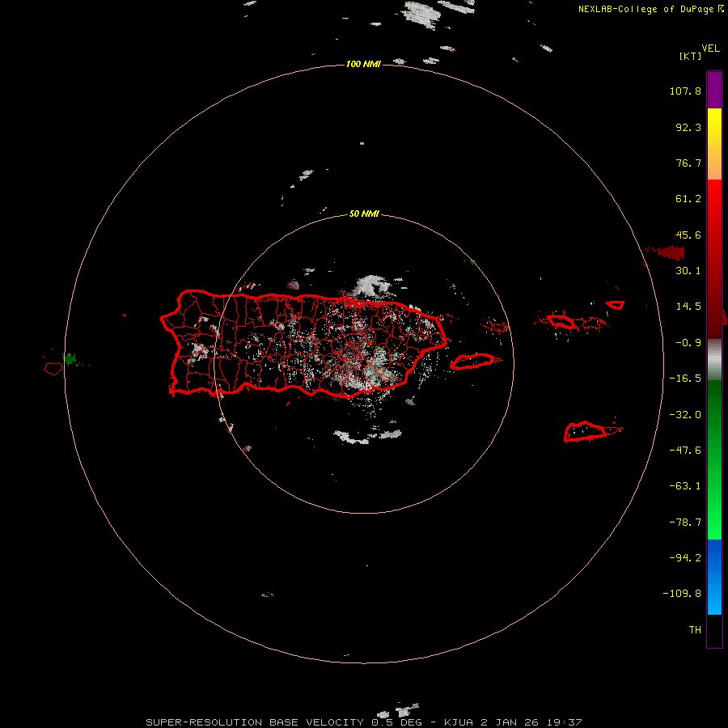The height and width of the screenshot is (728, 728).
Task: Click the 92.3 legend value
Action: click(688, 127)
